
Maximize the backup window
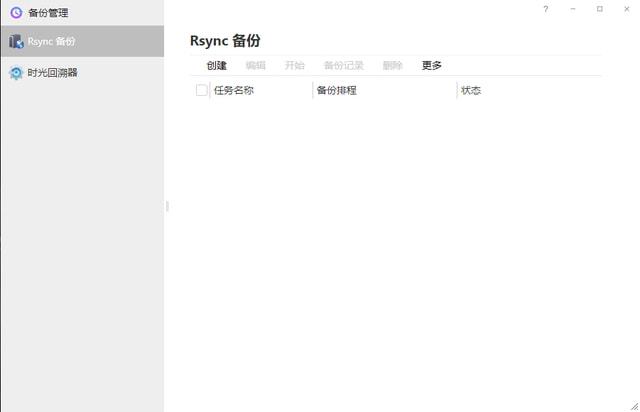click(600, 9)
